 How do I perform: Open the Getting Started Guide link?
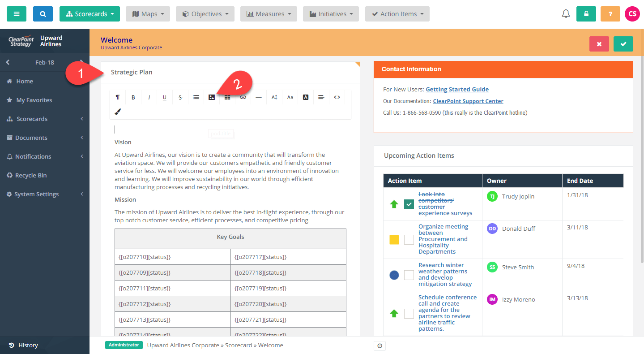pos(457,89)
